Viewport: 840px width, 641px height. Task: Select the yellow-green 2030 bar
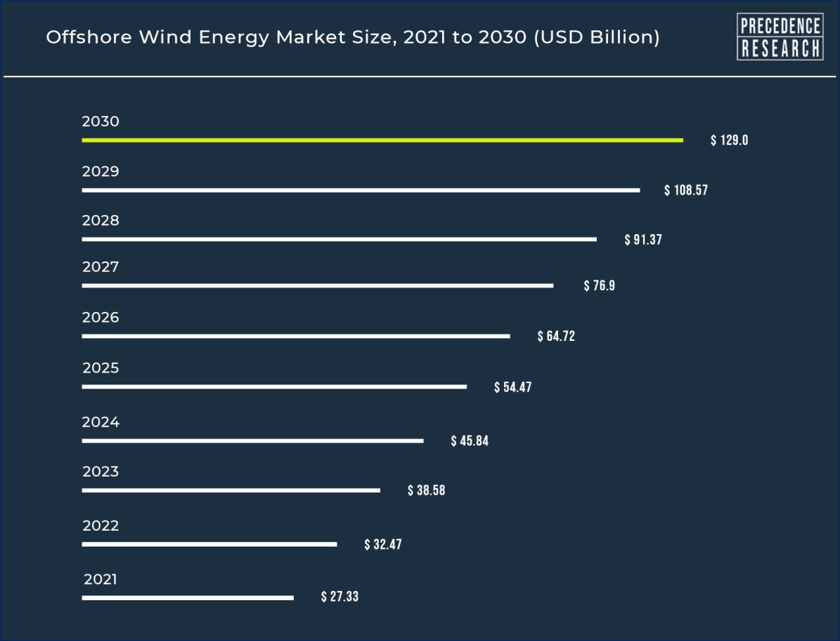382,140
